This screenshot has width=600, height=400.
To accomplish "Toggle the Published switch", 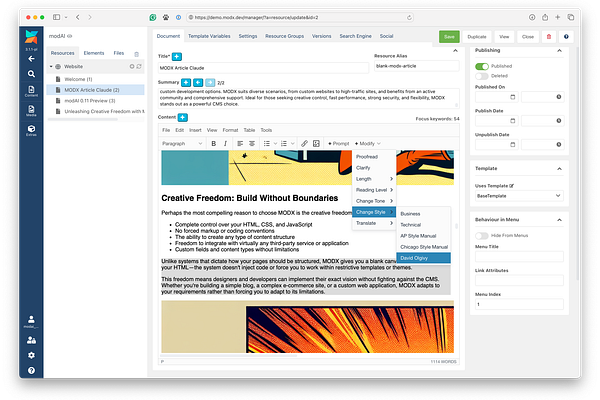I will coord(482,66).
